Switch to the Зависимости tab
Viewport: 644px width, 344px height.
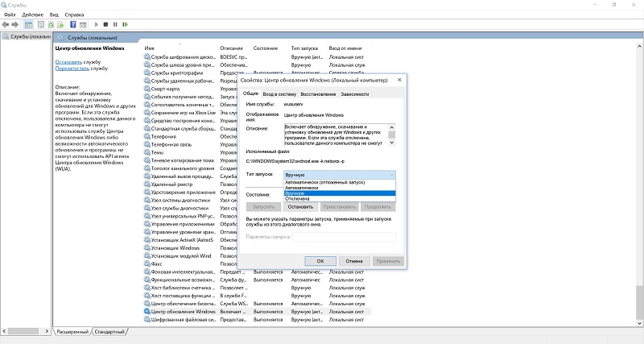tap(355, 94)
